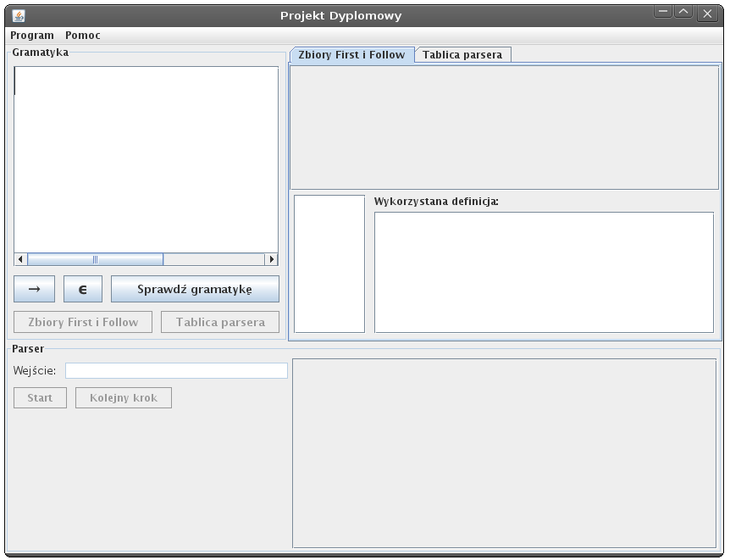
Task: Click the Java icon in the title bar
Action: (19, 16)
